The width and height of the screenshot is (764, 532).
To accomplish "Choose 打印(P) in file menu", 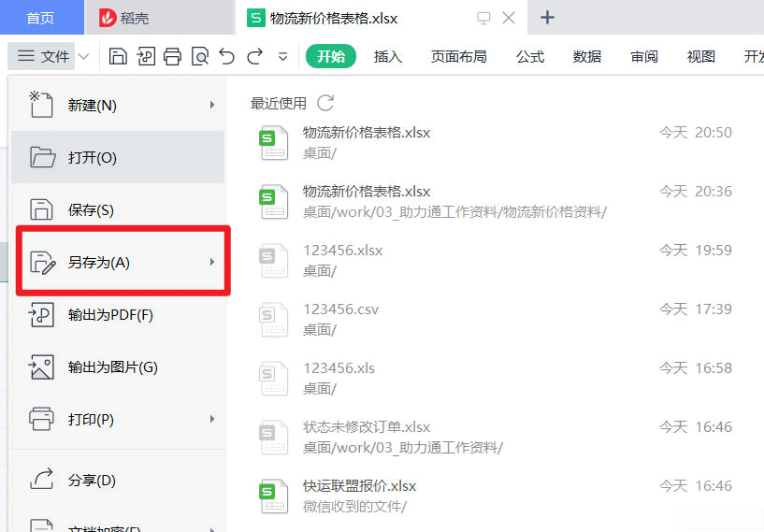I will 118,419.
